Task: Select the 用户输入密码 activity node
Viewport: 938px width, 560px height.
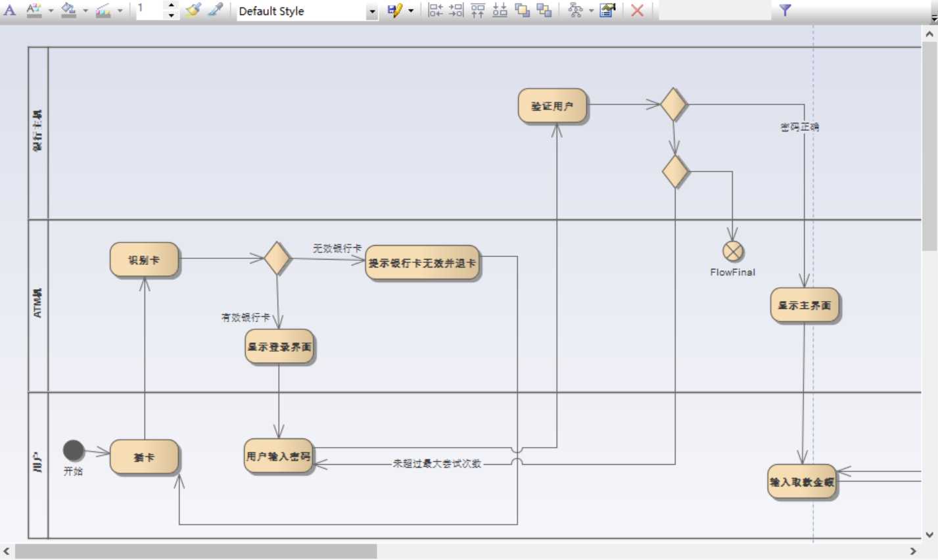Action: click(278, 456)
